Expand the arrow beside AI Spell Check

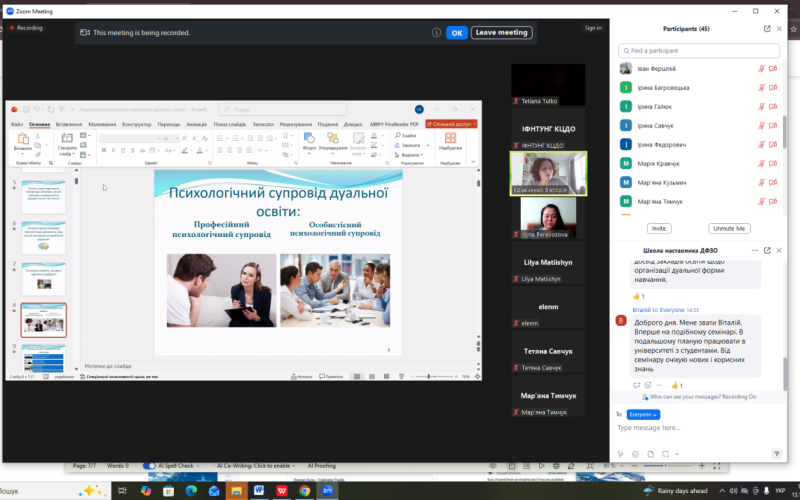(198, 466)
